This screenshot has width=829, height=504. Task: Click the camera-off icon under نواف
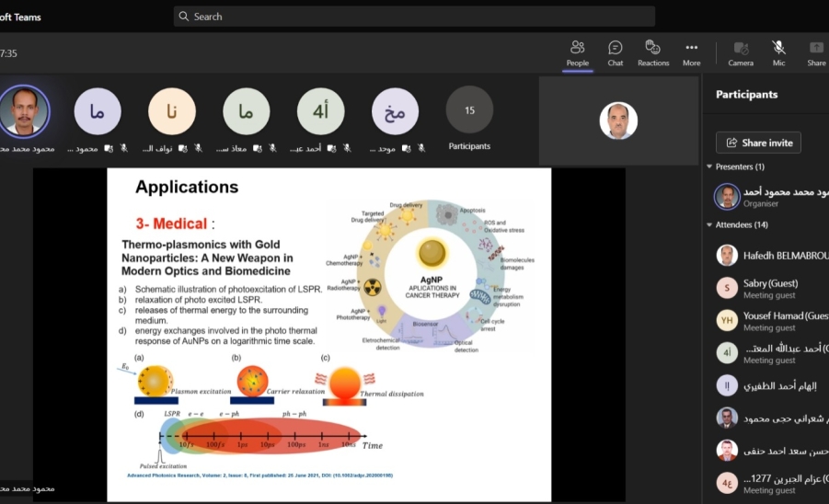point(183,148)
